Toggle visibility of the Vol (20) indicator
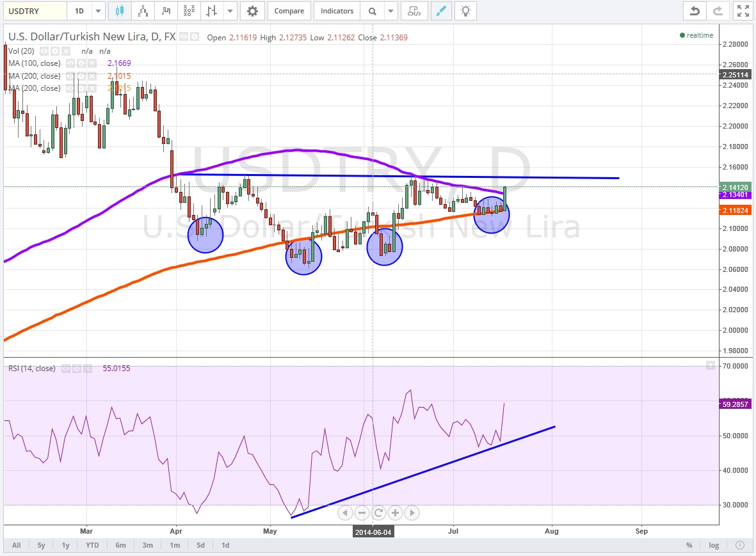Image resolution: width=756 pixels, height=556 pixels. point(44,51)
